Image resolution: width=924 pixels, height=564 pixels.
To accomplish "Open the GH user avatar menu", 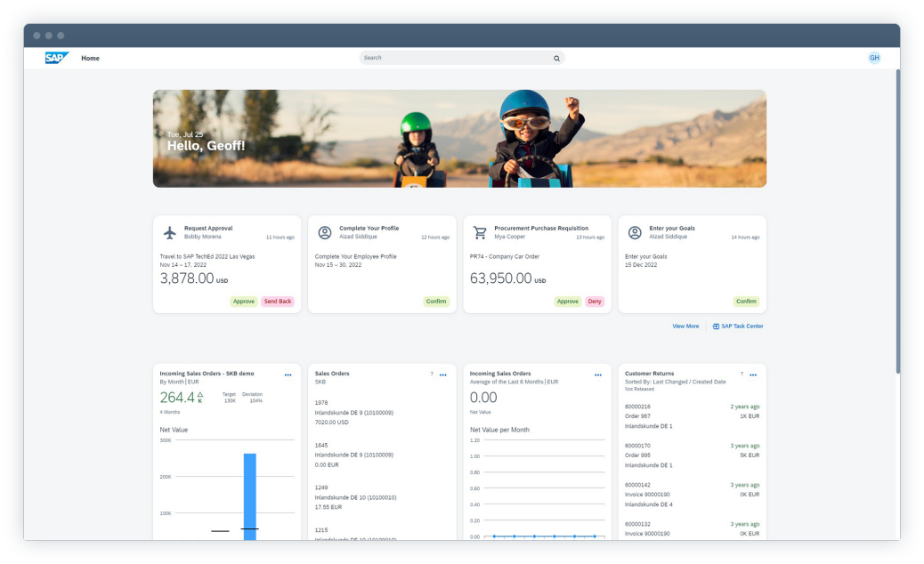I will 874,58.
